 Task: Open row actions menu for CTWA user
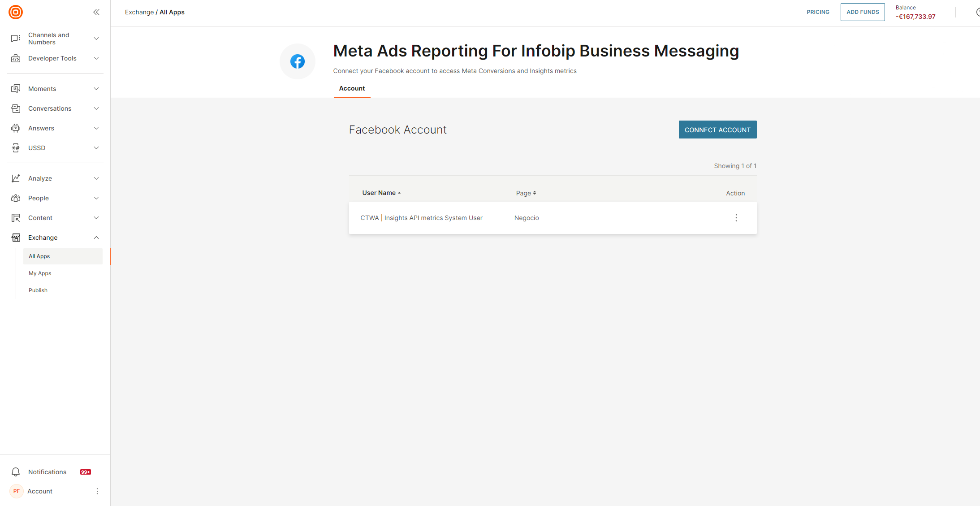pyautogui.click(x=736, y=218)
